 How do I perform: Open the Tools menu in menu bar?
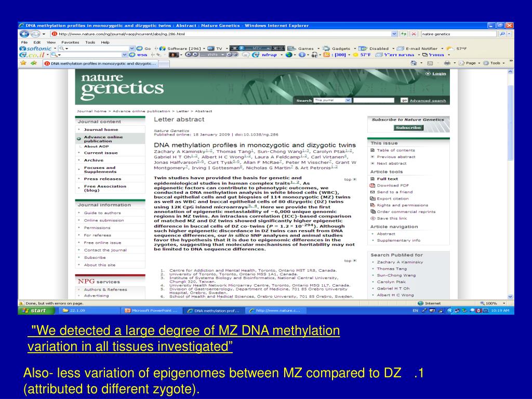[90, 43]
